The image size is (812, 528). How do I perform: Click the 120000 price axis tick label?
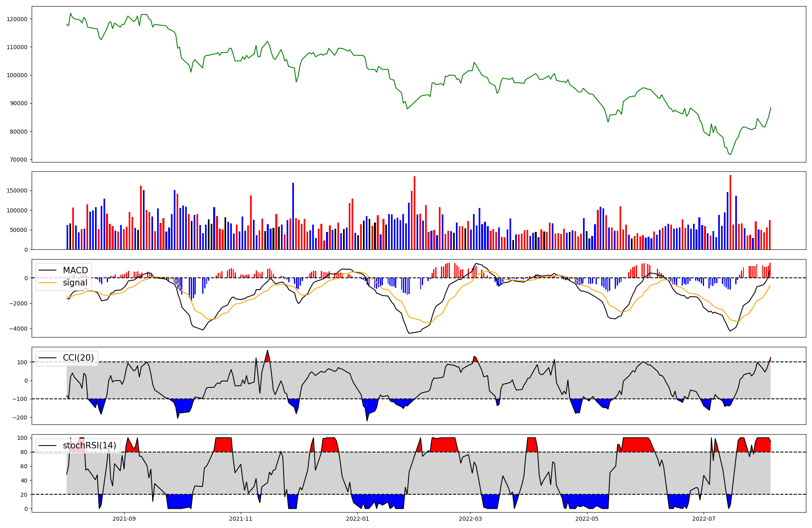[x=17, y=19]
